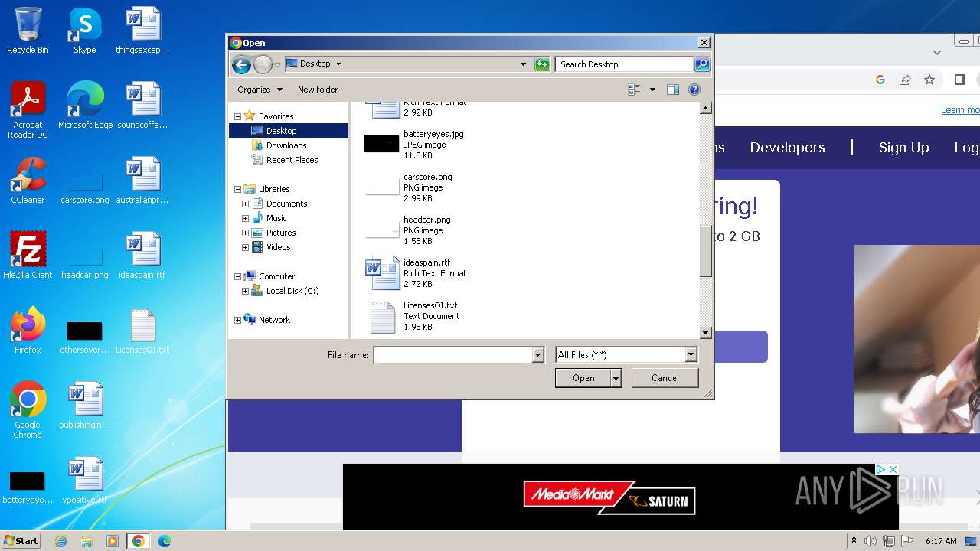Collapse the Favorites tree group

point(237,116)
